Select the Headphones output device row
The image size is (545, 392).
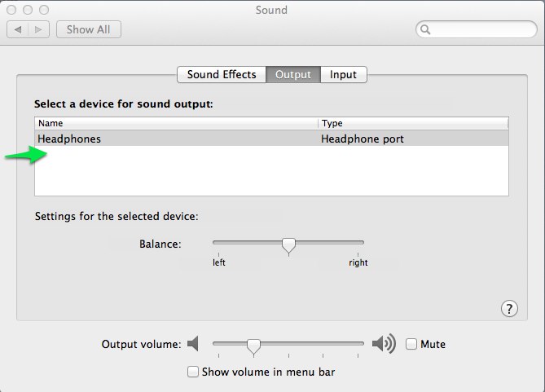[x=271, y=139]
